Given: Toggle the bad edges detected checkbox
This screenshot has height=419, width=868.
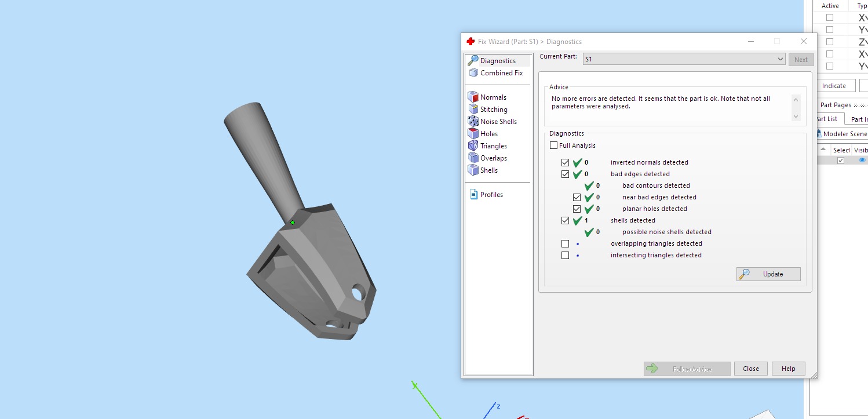Looking at the screenshot, I should (x=566, y=174).
